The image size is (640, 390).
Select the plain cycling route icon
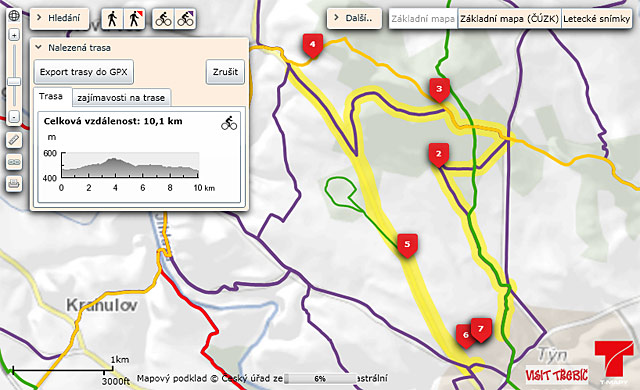(163, 19)
